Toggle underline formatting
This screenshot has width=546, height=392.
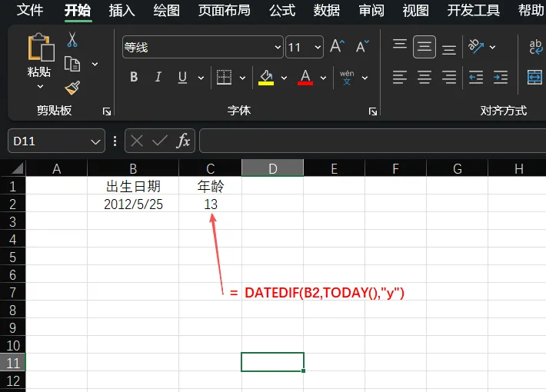click(x=182, y=78)
